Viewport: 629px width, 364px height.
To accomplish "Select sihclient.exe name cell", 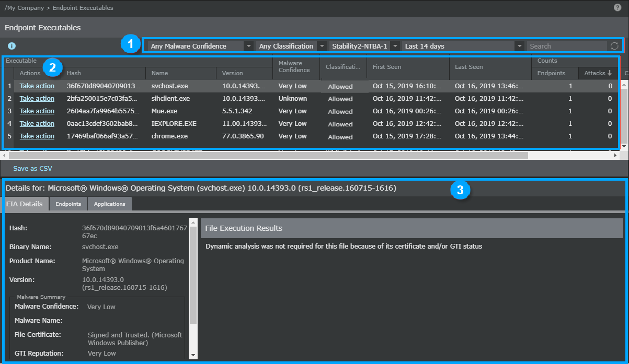I will pyautogui.click(x=171, y=98).
